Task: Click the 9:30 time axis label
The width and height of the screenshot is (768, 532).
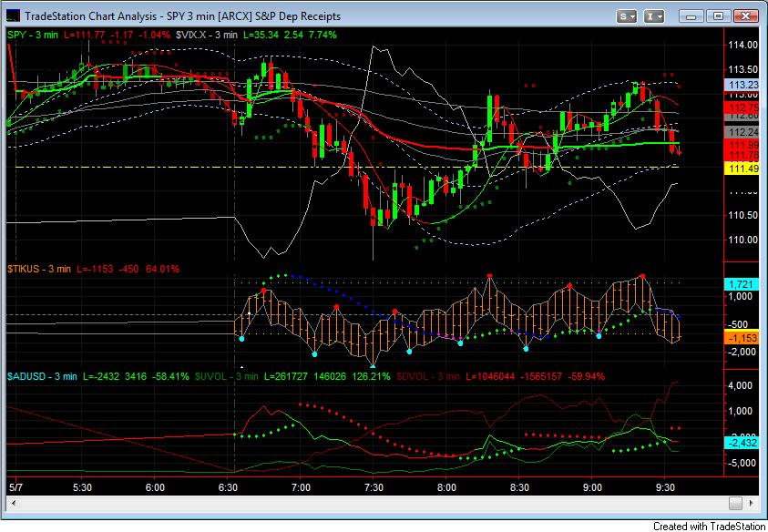Action: click(665, 488)
